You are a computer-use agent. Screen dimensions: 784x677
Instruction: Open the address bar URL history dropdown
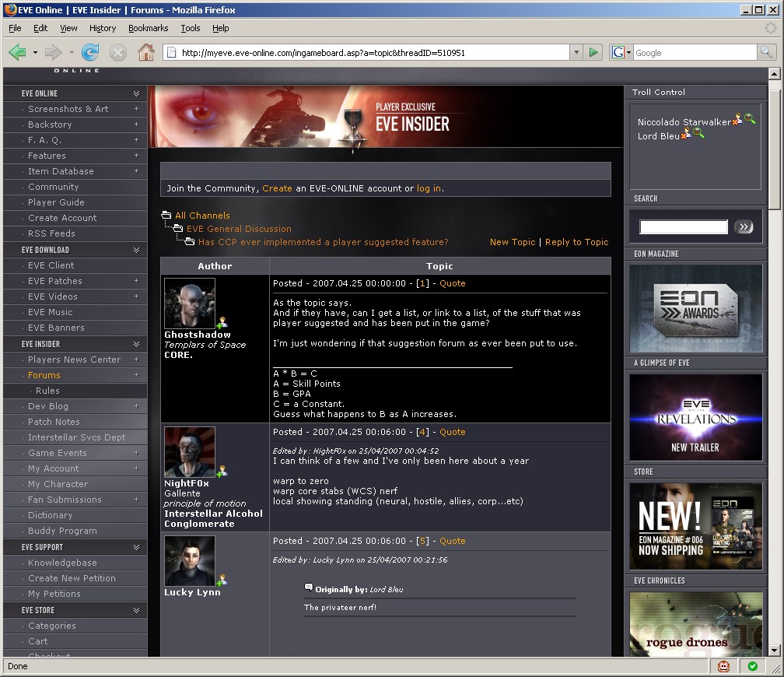576,52
